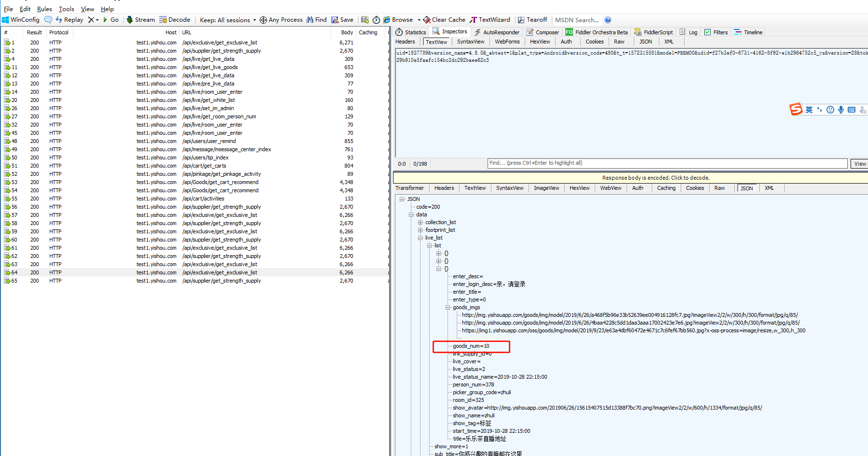Collapse the goods_imgs node
868x456 pixels.
coord(448,307)
